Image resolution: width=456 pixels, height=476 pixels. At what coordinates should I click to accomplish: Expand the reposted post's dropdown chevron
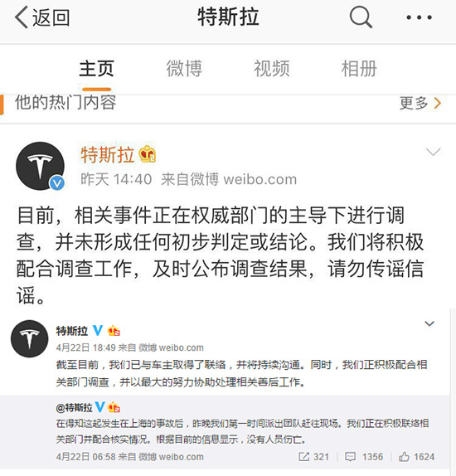pyautogui.click(x=429, y=323)
